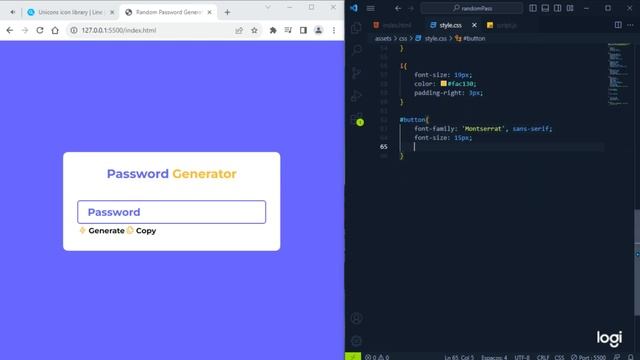
Task: Open the Chrome media controls icon
Action: 288,30
